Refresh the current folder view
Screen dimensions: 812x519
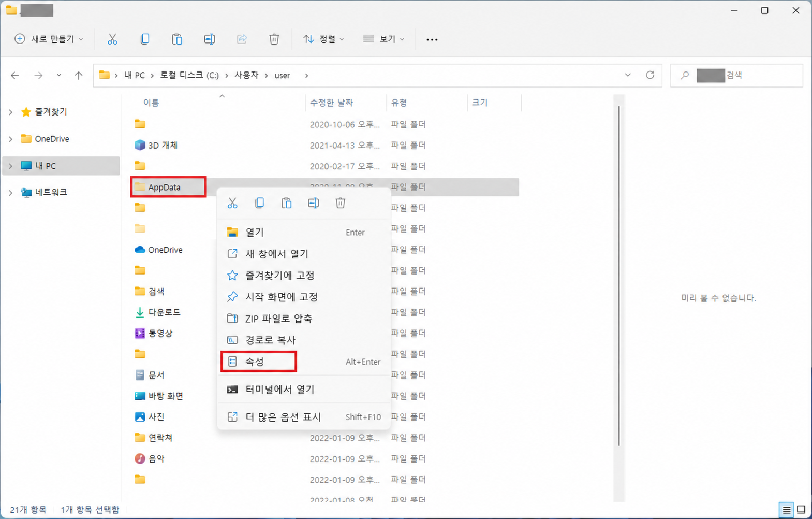pos(650,75)
